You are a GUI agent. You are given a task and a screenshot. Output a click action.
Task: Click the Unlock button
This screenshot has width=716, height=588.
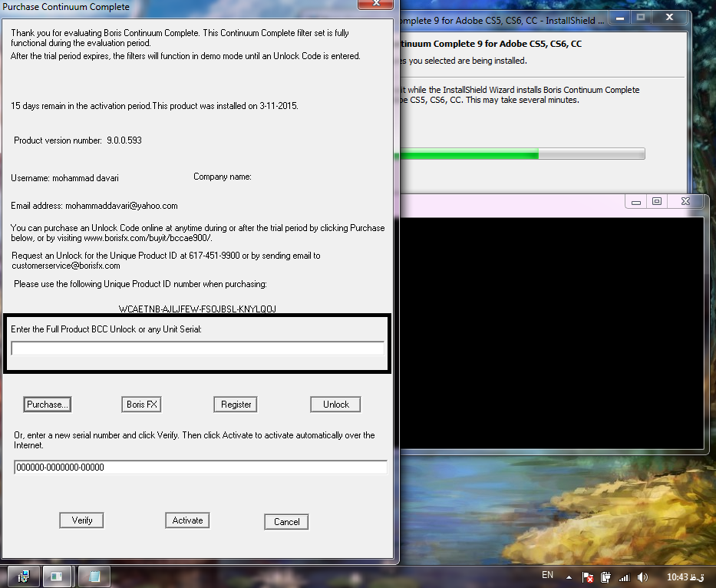tap(335, 405)
